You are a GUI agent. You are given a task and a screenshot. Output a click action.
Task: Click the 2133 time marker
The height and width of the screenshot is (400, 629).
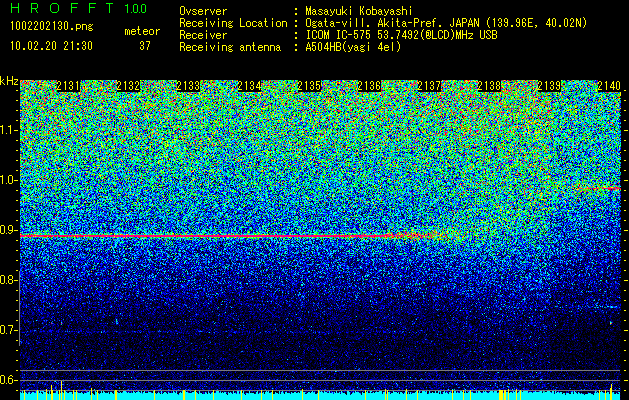[x=189, y=86]
